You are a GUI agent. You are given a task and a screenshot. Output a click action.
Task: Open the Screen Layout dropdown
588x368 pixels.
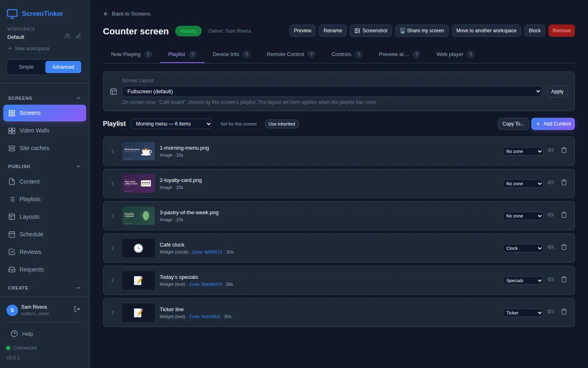pos(332,92)
